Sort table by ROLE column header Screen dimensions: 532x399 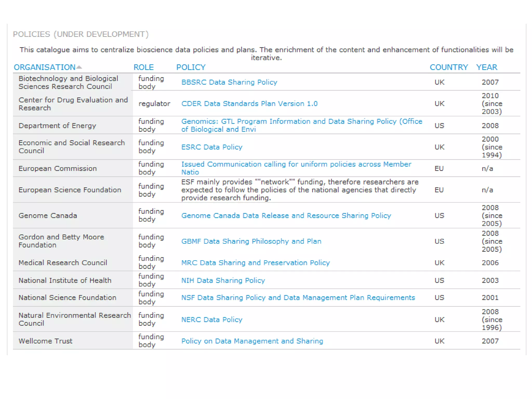pos(143,67)
